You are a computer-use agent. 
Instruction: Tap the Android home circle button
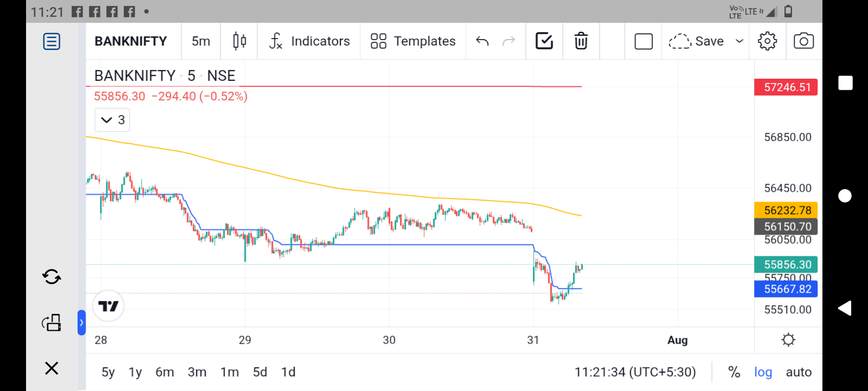(845, 195)
